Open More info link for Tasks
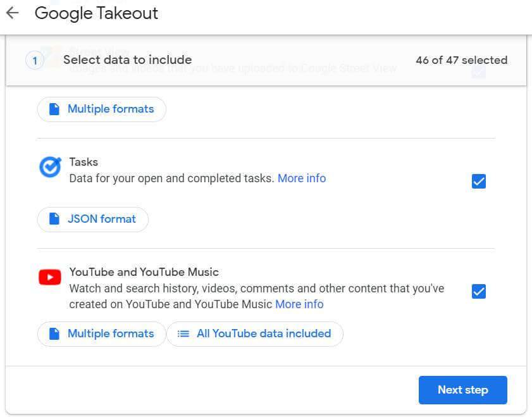The image size is (532, 417). click(302, 178)
